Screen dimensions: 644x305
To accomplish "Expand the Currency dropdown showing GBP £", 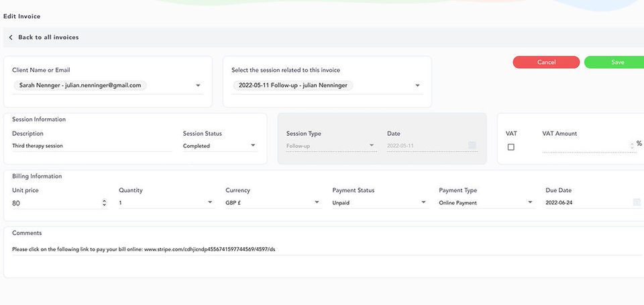I will tap(317, 202).
